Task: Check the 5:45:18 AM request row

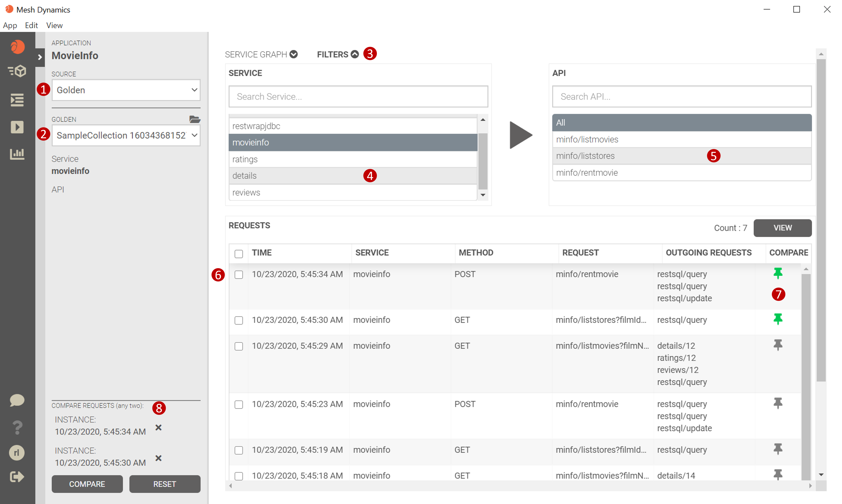Action: click(239, 476)
